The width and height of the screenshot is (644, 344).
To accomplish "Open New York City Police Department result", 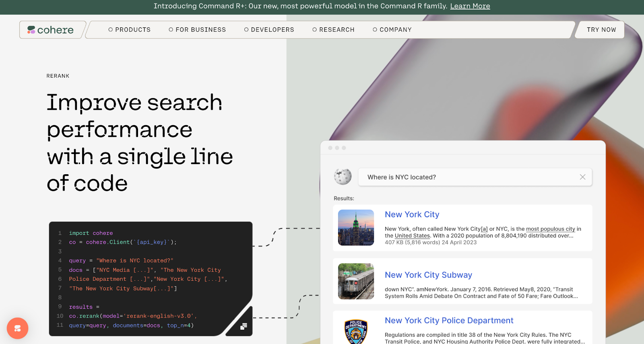I will [x=449, y=320].
